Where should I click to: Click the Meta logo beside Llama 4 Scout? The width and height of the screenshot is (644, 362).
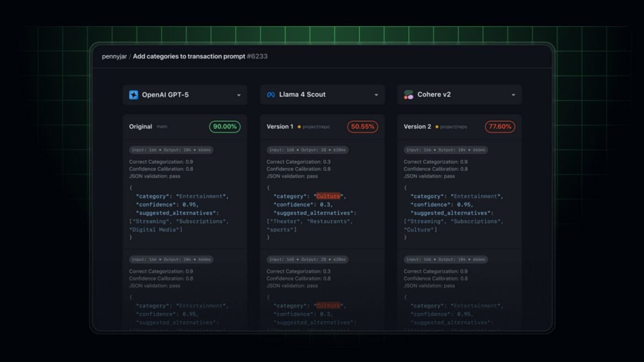(271, 95)
